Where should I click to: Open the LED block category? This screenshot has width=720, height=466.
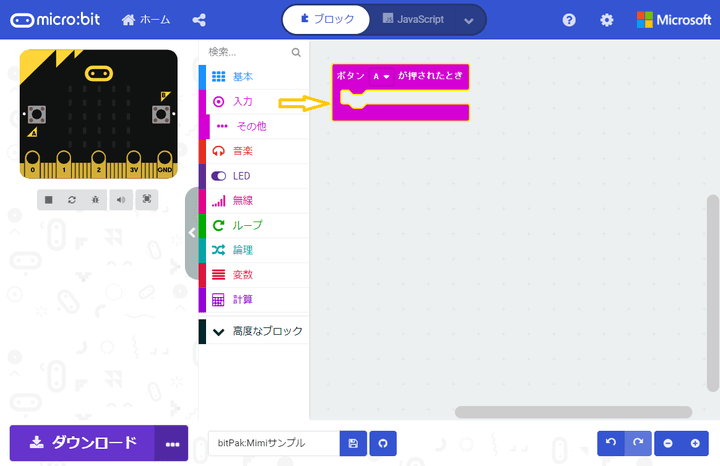point(254,176)
